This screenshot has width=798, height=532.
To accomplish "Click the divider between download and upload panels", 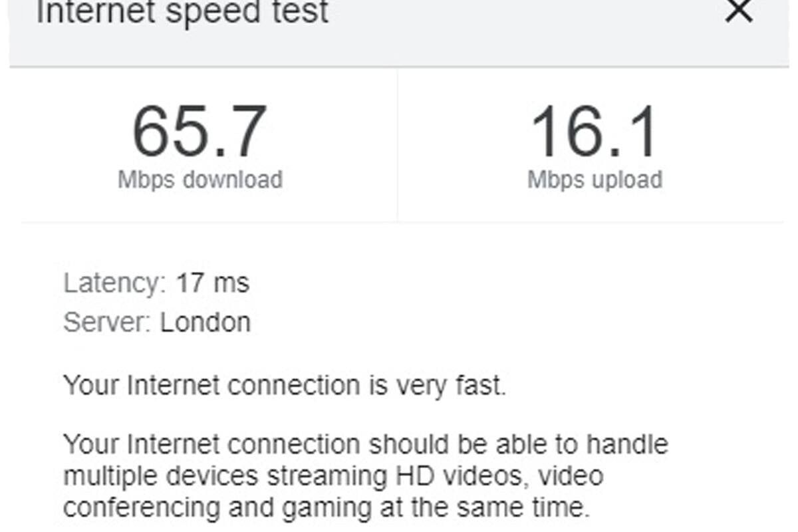I will click(x=398, y=145).
